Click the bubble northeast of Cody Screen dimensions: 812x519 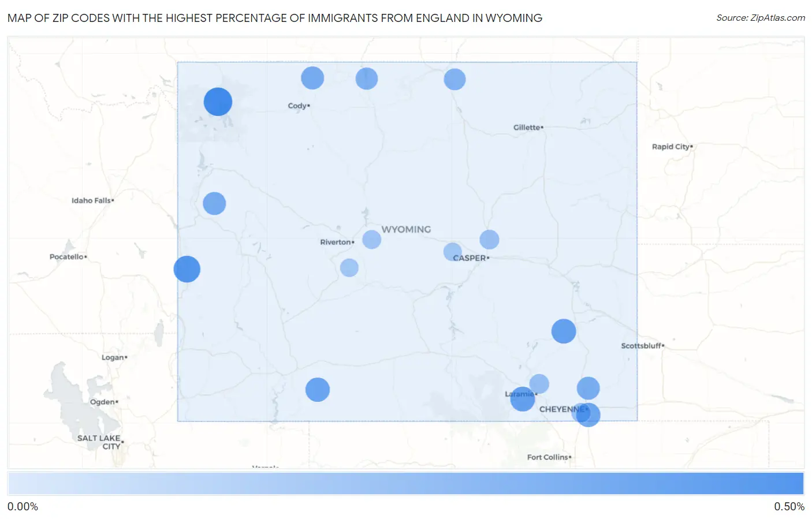point(367,79)
